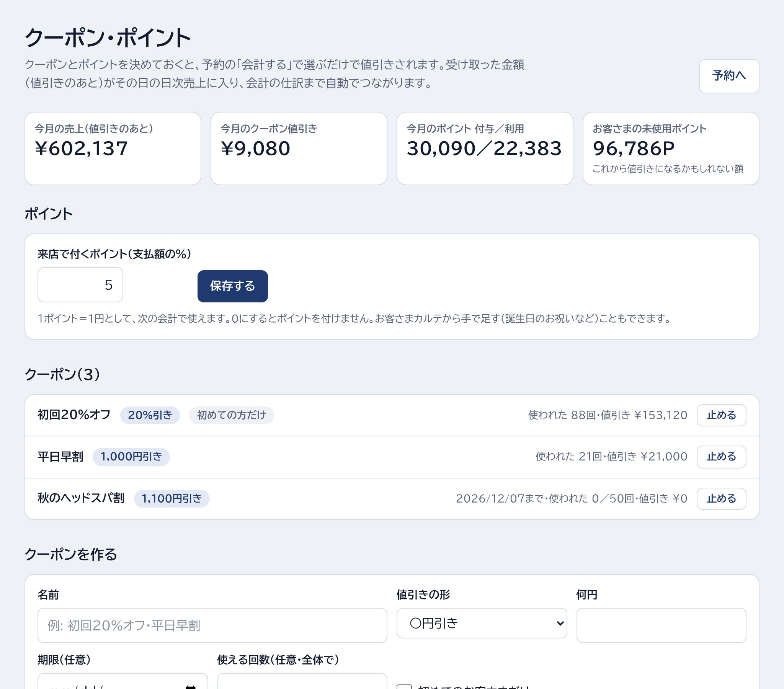784x689 pixels.
Task: Click the 今月の売上 card value ¥602,137
Action: point(81,149)
